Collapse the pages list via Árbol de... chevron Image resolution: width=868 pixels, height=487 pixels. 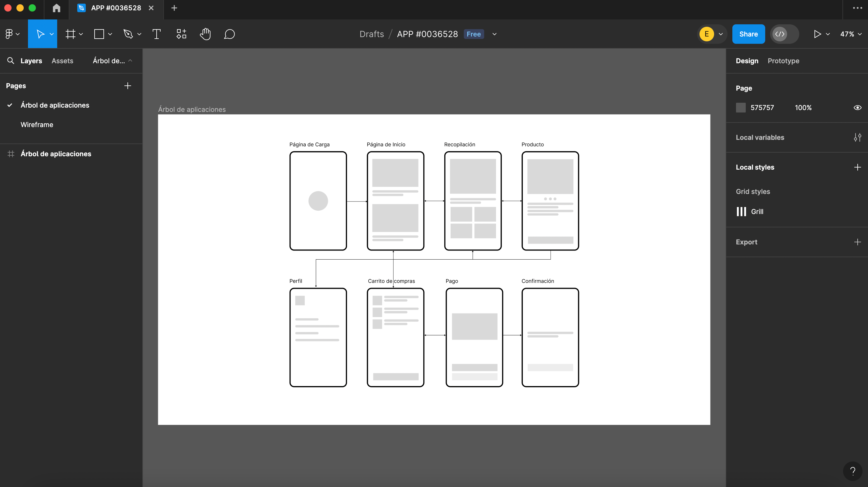click(x=130, y=60)
